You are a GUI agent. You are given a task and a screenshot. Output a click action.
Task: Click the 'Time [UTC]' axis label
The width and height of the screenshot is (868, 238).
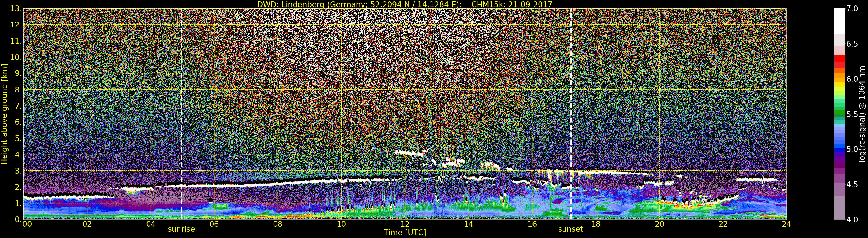[x=405, y=232]
